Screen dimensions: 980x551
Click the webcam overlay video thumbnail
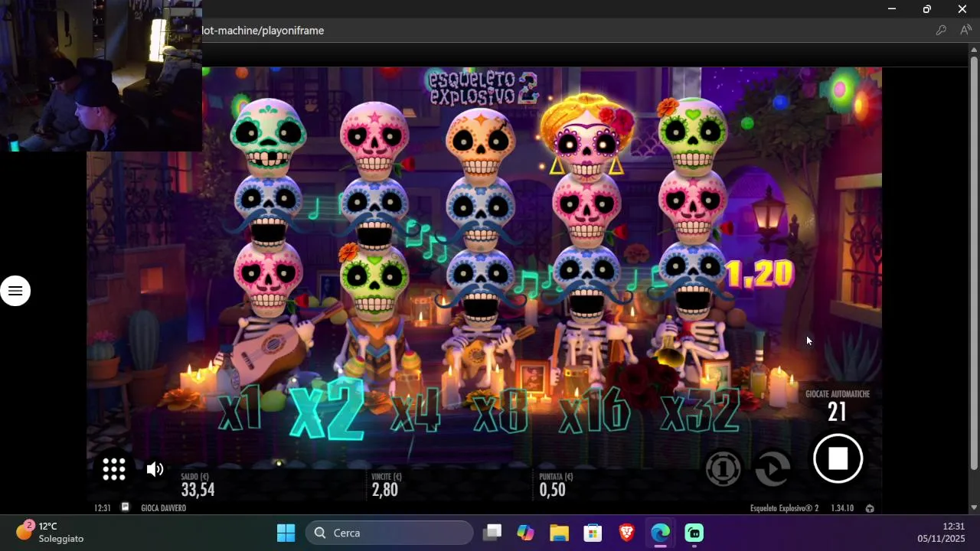click(101, 76)
